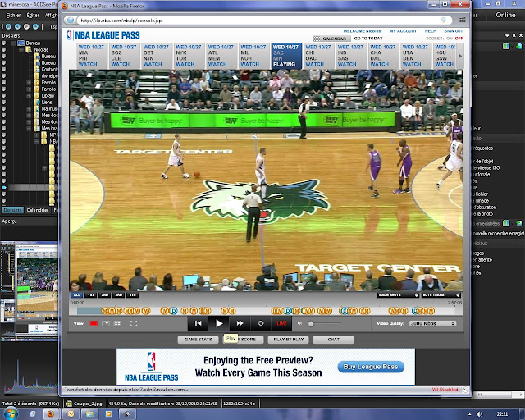Expand the Library folder in ACDSee
Viewport: 525px width, 420px height.
click(x=29, y=95)
